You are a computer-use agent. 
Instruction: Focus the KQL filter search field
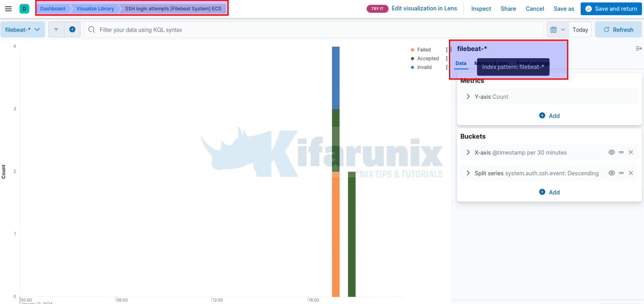[312, 30]
